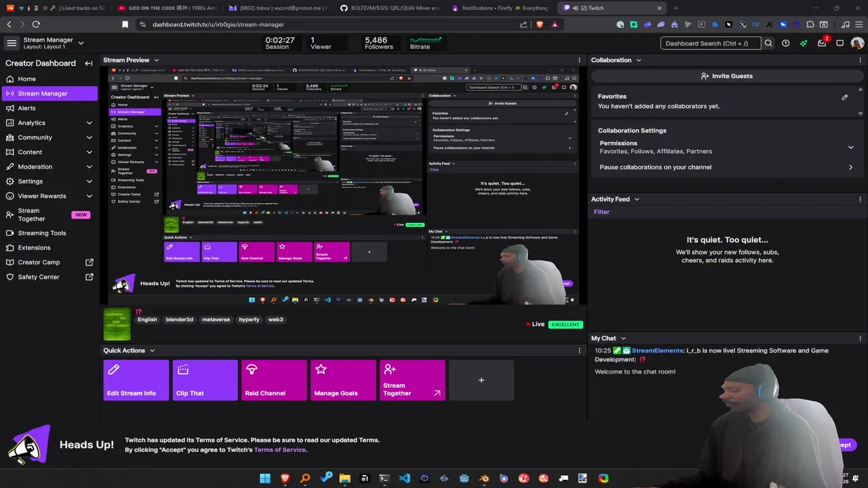The width and height of the screenshot is (868, 488).
Task: Expand the Moderation sidebar section
Action: point(89,167)
